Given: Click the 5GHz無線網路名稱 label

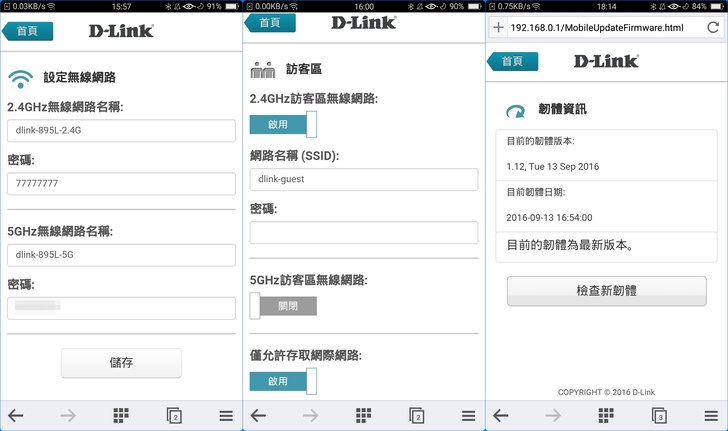Looking at the screenshot, I should [x=60, y=231].
